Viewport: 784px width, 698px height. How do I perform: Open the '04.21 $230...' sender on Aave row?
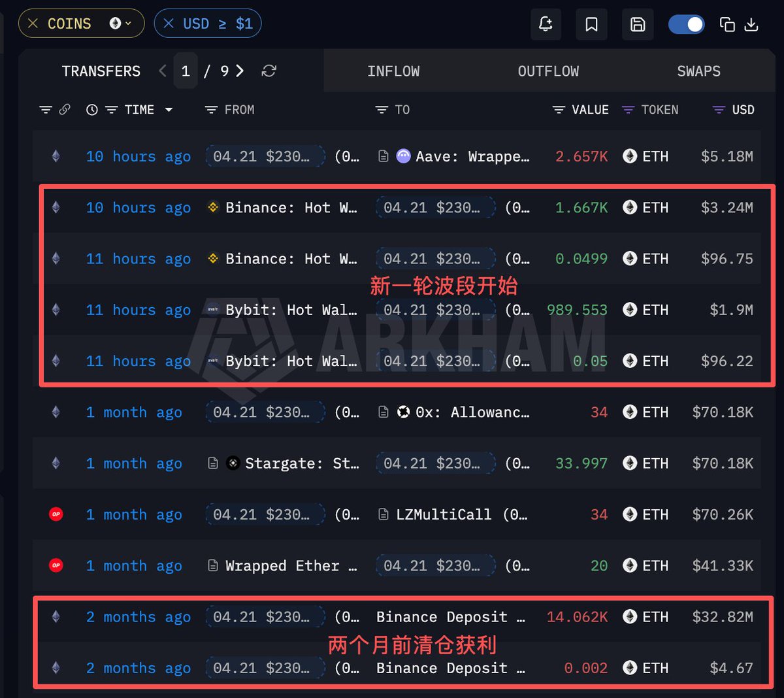pos(265,157)
